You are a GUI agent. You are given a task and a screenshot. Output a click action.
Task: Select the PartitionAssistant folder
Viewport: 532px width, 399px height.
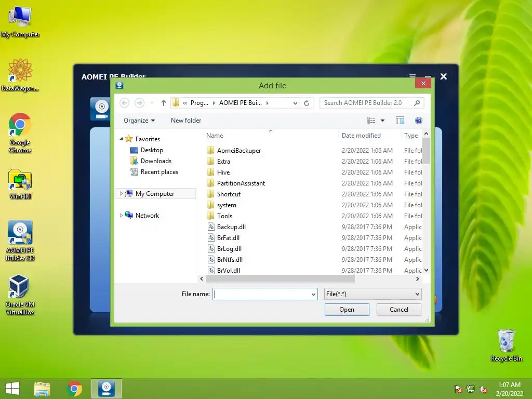click(x=241, y=183)
